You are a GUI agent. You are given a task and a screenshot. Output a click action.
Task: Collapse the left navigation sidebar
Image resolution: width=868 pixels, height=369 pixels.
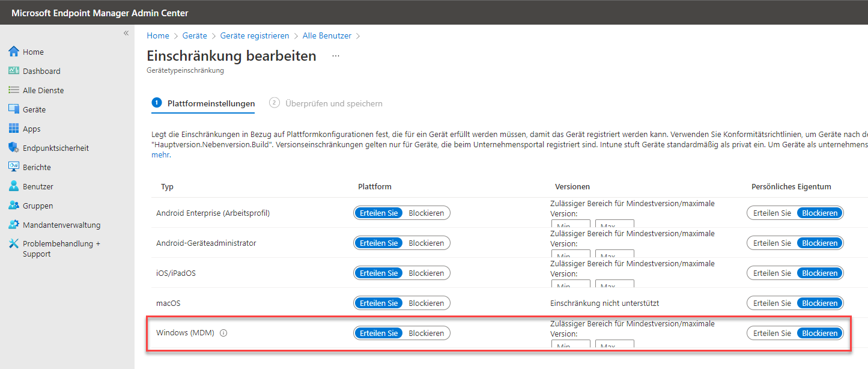(x=126, y=33)
